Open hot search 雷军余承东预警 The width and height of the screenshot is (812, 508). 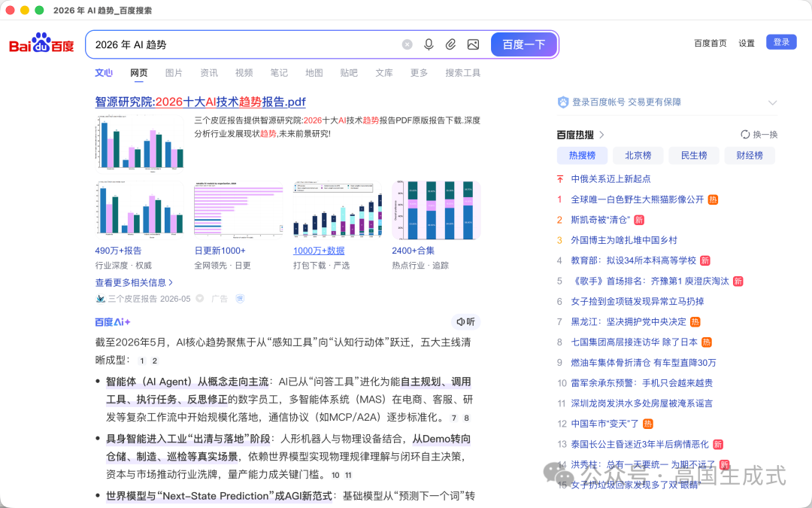(x=641, y=382)
